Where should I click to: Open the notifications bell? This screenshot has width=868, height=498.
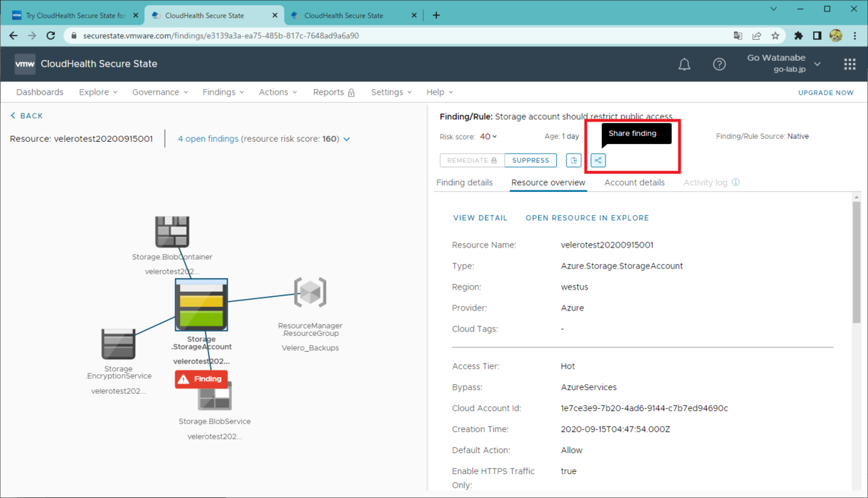684,64
